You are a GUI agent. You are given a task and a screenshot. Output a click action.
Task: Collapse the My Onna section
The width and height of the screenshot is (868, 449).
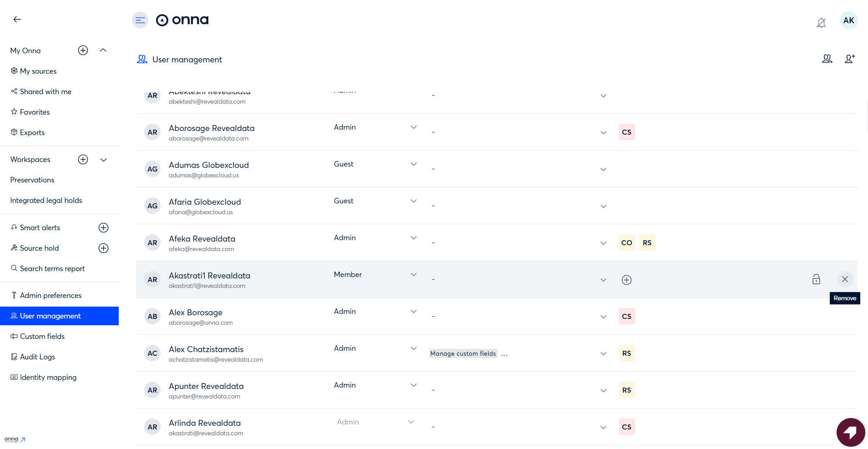(x=103, y=50)
